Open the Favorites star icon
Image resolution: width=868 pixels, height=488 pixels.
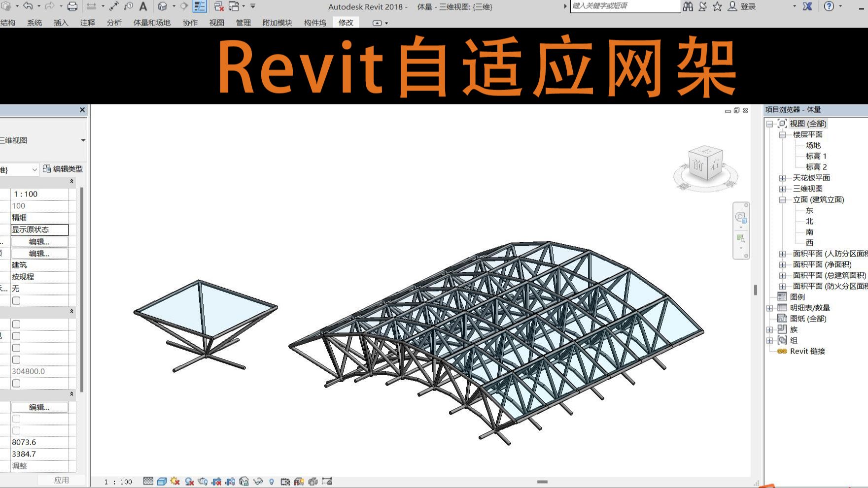[717, 6]
